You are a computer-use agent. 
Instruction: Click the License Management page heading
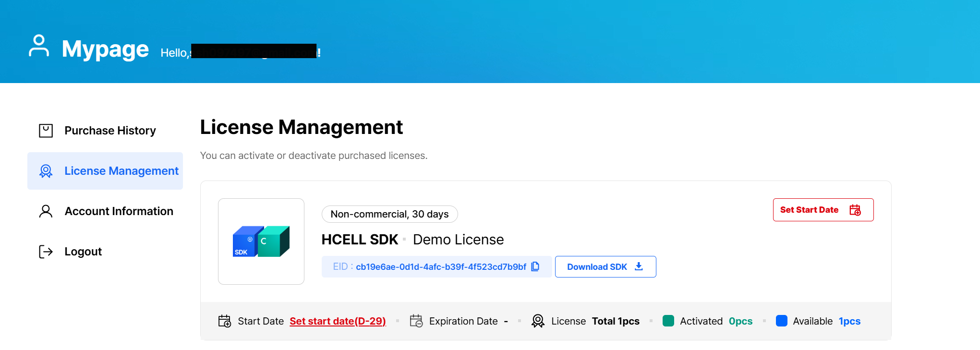(x=301, y=127)
